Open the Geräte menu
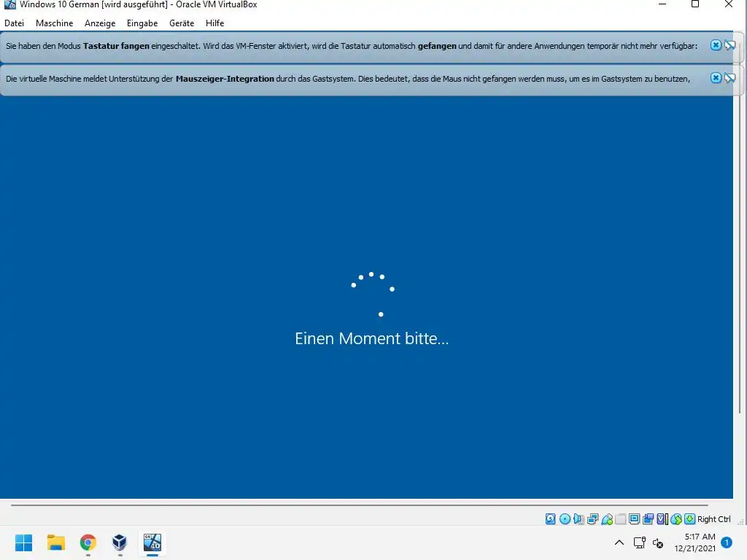Screen dimensions: 747x560 pos(182,23)
